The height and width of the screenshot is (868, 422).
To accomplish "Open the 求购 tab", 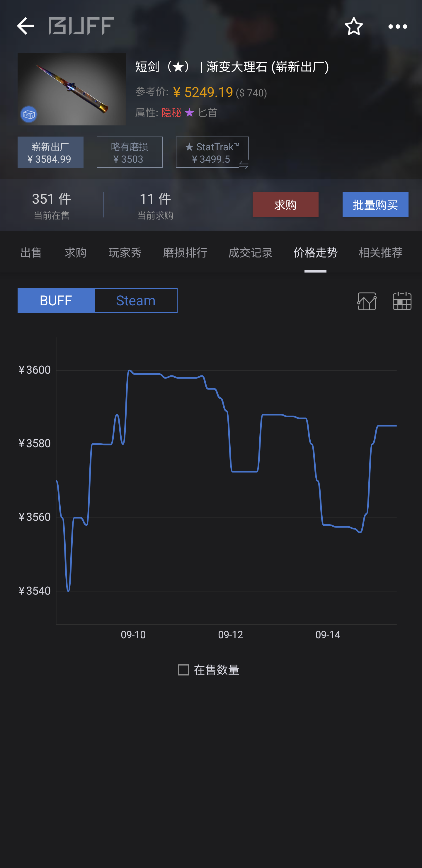I will click(x=76, y=252).
